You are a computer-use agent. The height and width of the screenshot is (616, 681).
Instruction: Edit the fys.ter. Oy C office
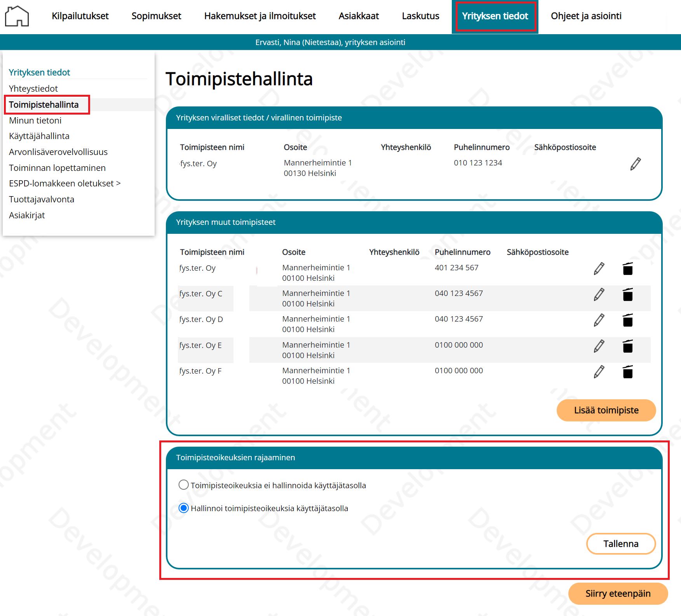click(x=599, y=294)
